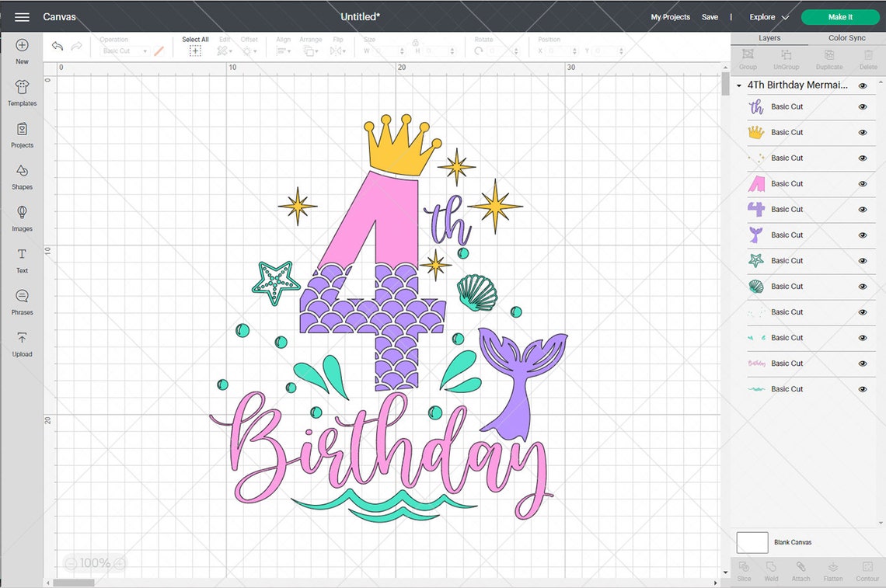
Task: Click the Flatten icon
Action: coord(833,571)
